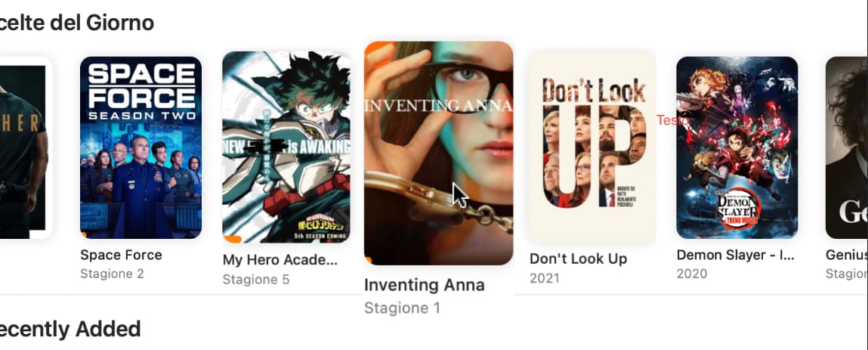868x350 pixels.
Task: Select the Inventing Anna poster artwork
Action: tap(438, 153)
